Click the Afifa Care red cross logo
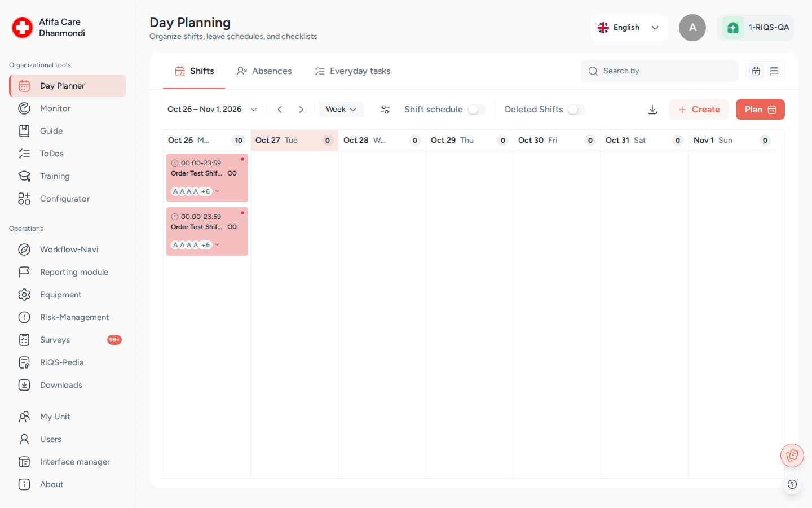812x508 pixels. (x=23, y=28)
